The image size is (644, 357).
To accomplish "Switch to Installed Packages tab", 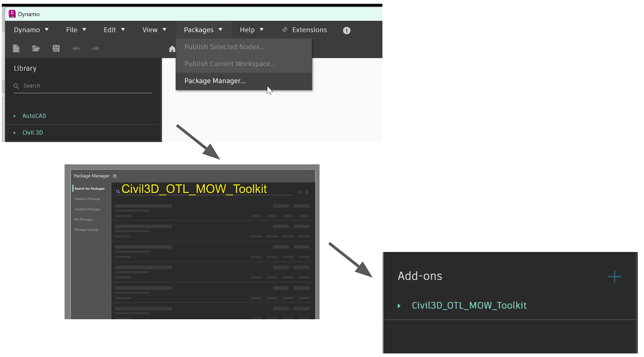I will click(x=87, y=209).
